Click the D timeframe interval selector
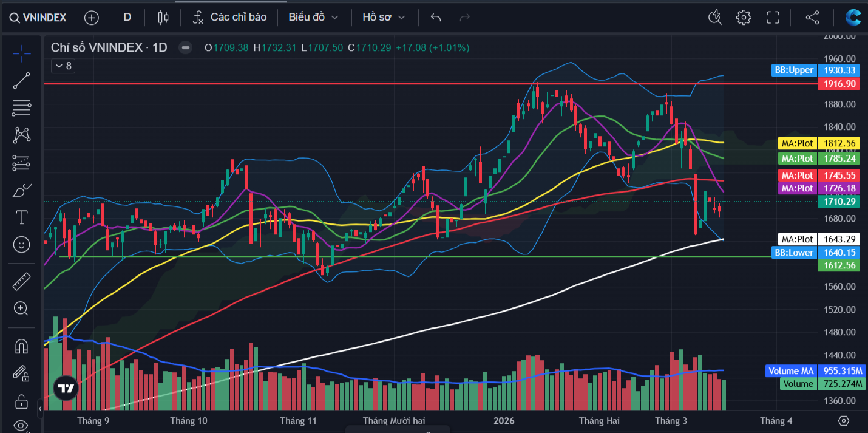868x433 pixels. 127,18
